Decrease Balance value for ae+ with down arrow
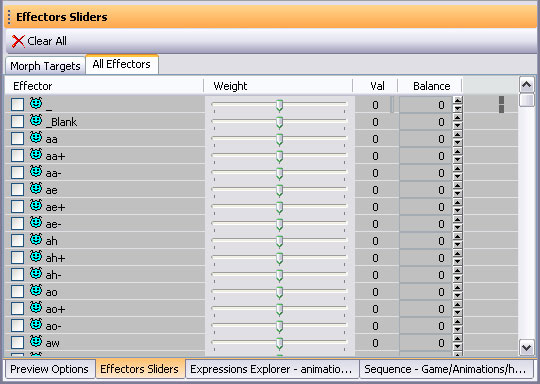This screenshot has width=540, height=384. [x=457, y=210]
